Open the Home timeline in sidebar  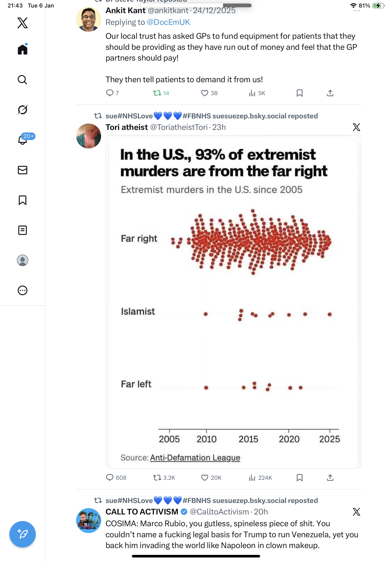23,49
